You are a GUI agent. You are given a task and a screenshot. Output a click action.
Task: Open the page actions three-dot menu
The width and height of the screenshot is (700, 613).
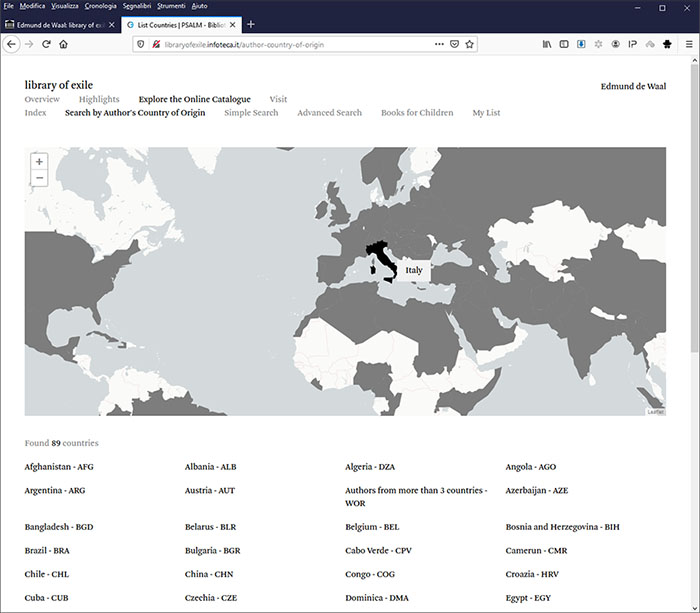(439, 44)
